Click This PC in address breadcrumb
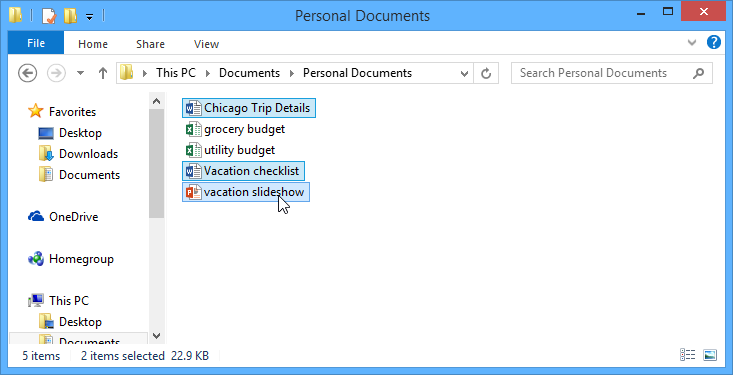The height and width of the screenshot is (375, 733). pyautogui.click(x=176, y=73)
